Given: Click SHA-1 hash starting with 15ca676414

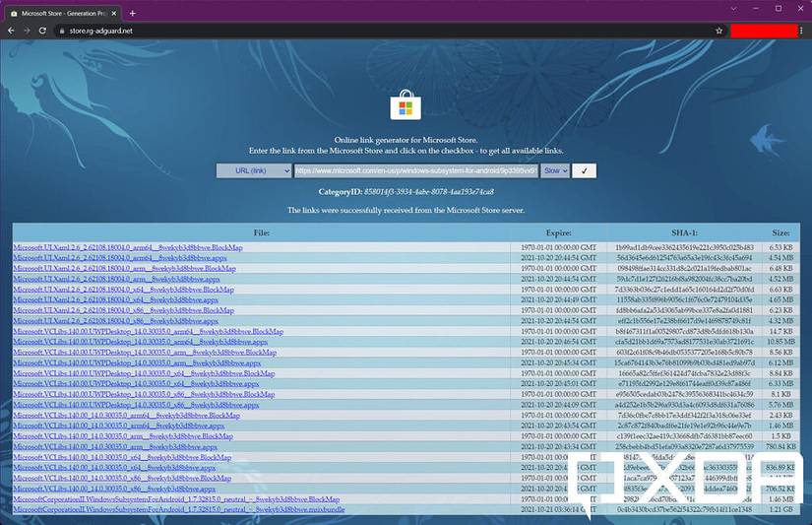Looking at the screenshot, I should 684,362.
